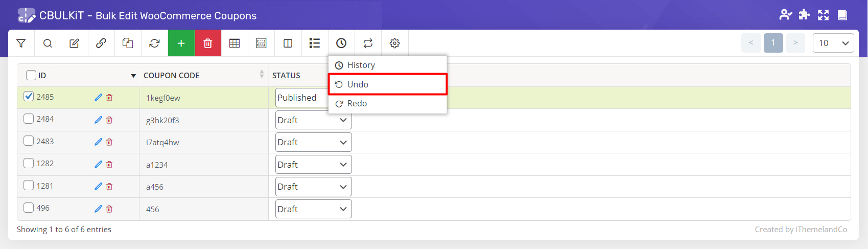Open the settings gear icon
Viewport: 868px width, 249px height.
pos(394,43)
